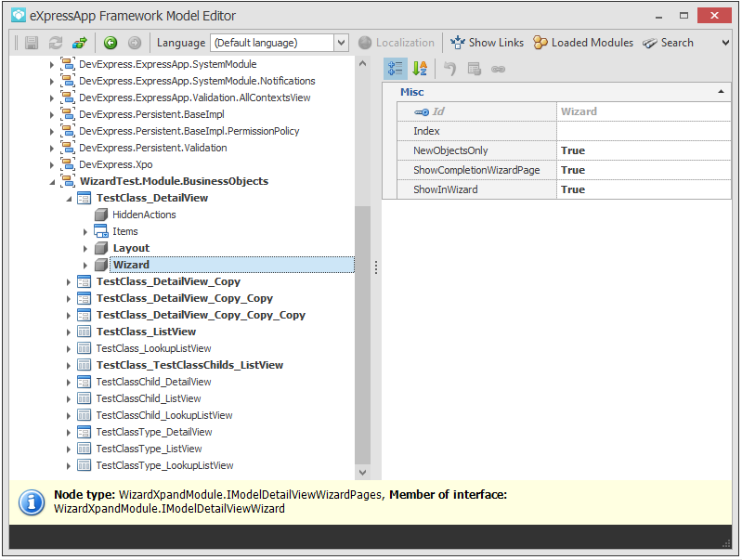Click the green merge differences icon
Image resolution: width=742 pixels, height=560 pixels.
(x=80, y=43)
